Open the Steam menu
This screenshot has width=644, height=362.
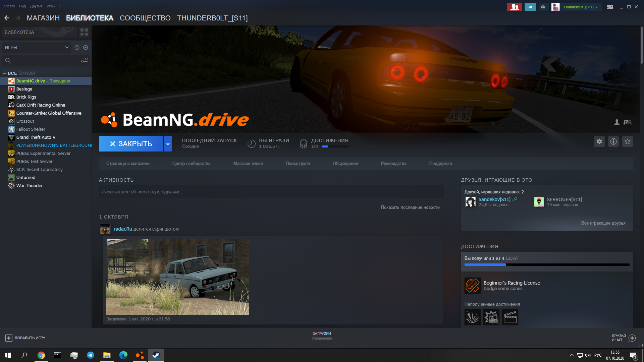point(9,6)
